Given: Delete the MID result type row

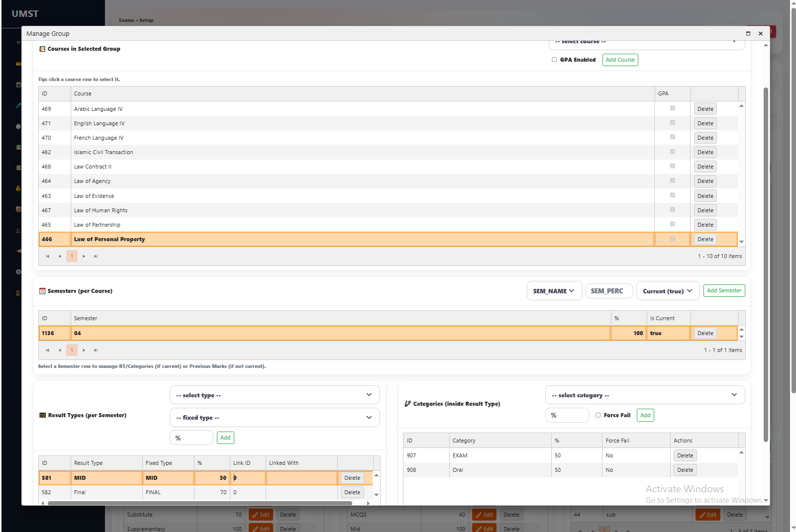Looking at the screenshot, I should (x=352, y=478).
